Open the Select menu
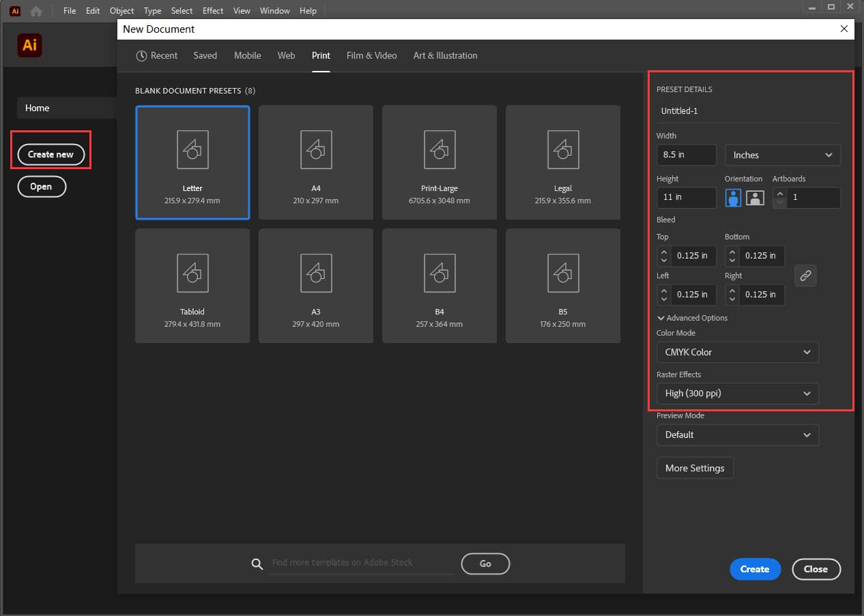Image resolution: width=864 pixels, height=616 pixels. (182, 11)
